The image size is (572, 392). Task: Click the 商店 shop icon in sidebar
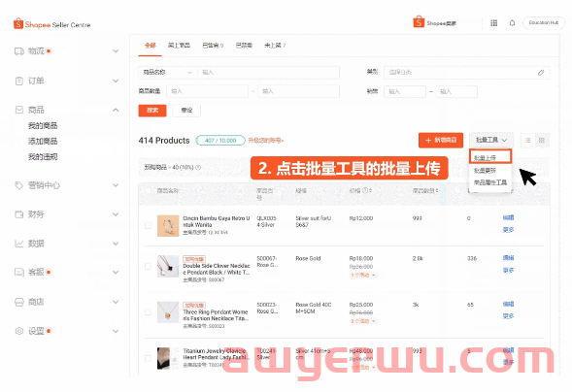[x=19, y=302]
